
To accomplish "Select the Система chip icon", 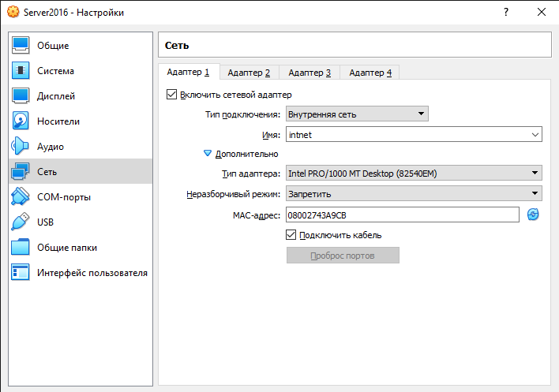I will tap(21, 71).
